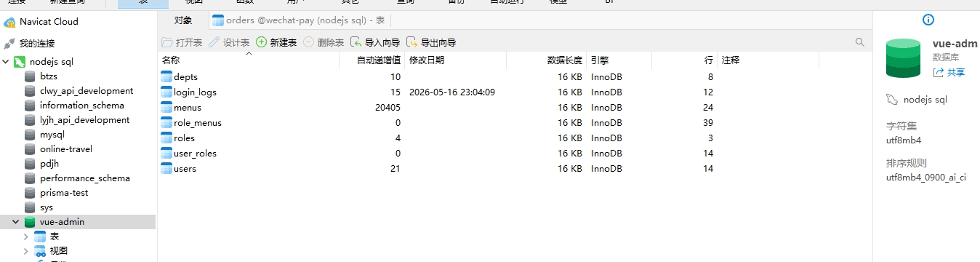Click the blue info icon in right panel

tap(928, 20)
